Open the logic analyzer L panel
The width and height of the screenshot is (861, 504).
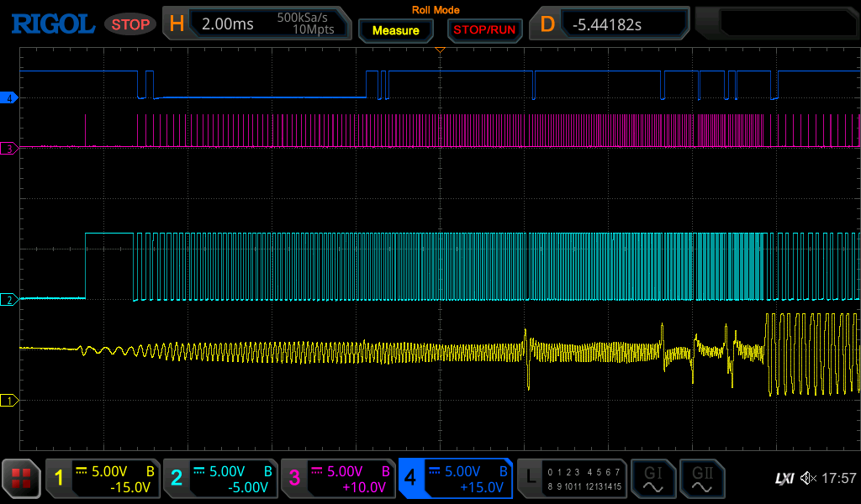531,478
